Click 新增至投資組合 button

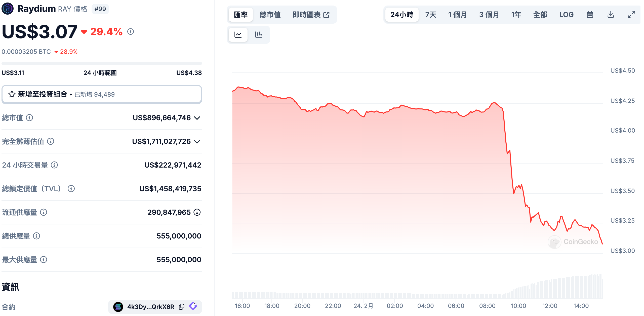point(102,94)
